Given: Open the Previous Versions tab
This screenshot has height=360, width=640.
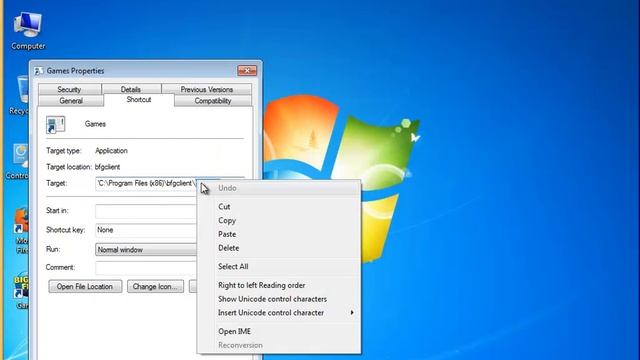Looking at the screenshot, I should [x=207, y=89].
